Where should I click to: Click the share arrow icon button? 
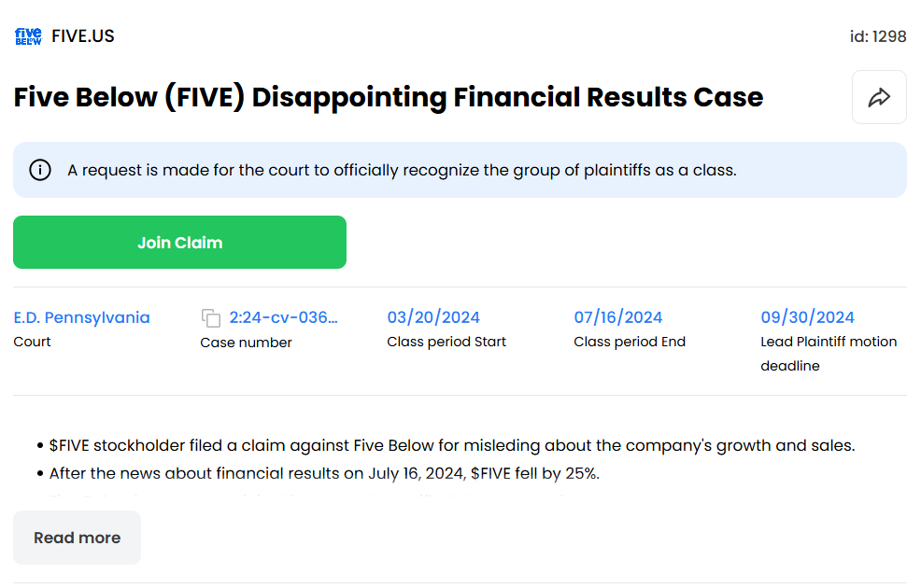[879, 97]
